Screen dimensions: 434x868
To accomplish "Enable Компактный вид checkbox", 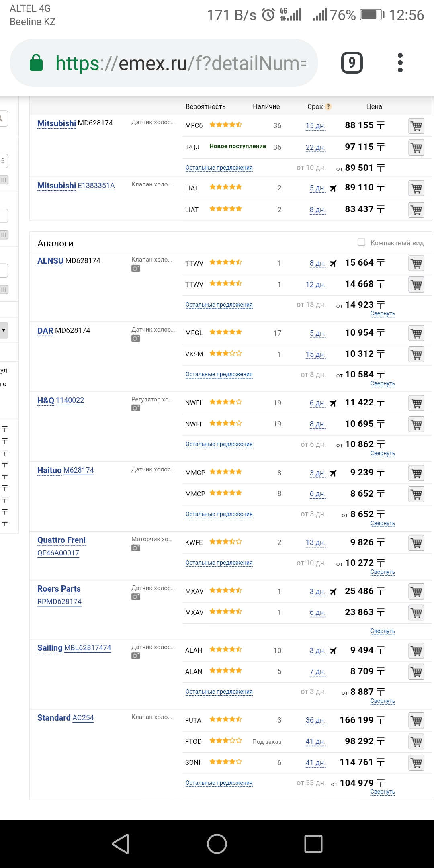I will coord(361,242).
